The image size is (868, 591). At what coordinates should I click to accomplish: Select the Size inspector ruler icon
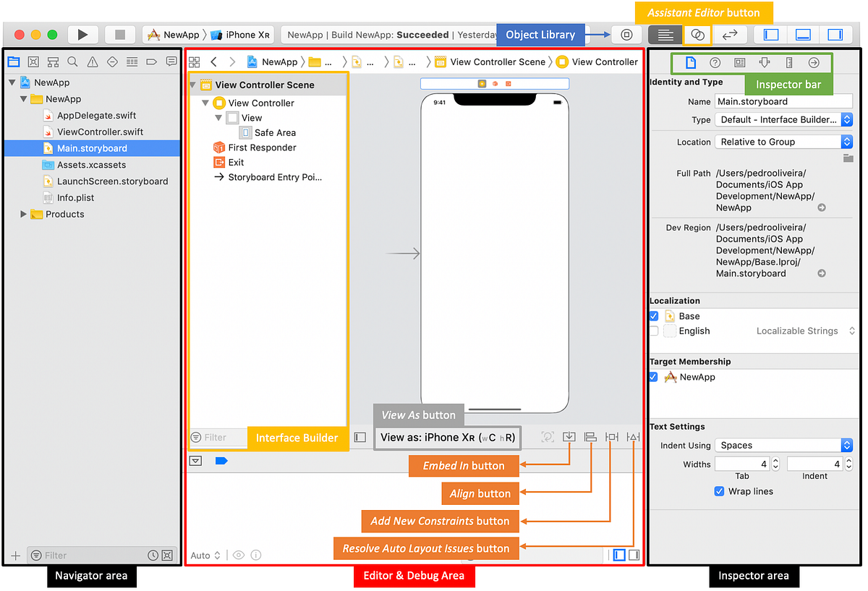pos(789,63)
